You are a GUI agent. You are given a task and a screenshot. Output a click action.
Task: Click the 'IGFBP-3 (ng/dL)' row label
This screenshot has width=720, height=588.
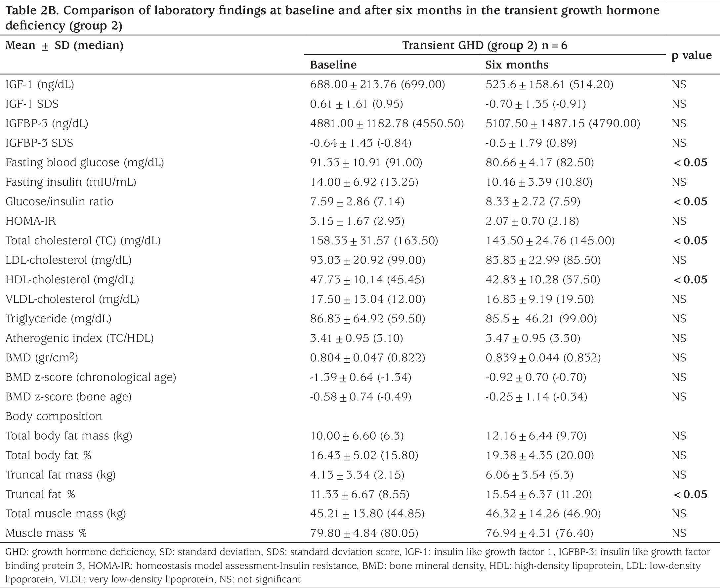(47, 123)
